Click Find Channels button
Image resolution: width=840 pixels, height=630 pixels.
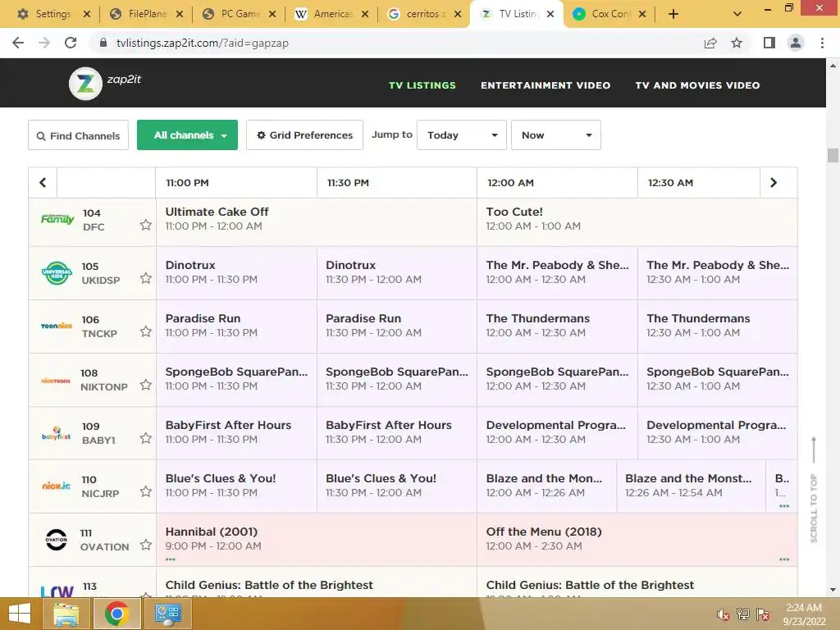click(78, 135)
